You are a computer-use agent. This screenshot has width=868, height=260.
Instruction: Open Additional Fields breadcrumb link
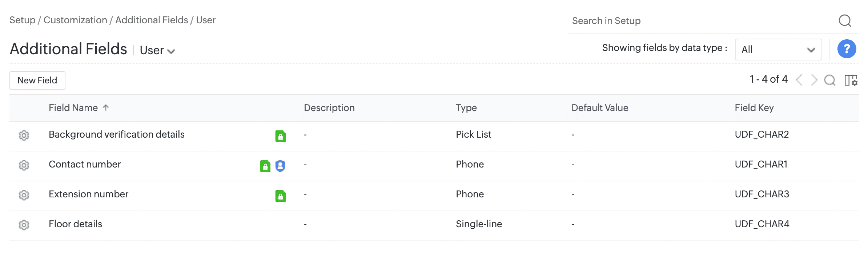pos(152,20)
